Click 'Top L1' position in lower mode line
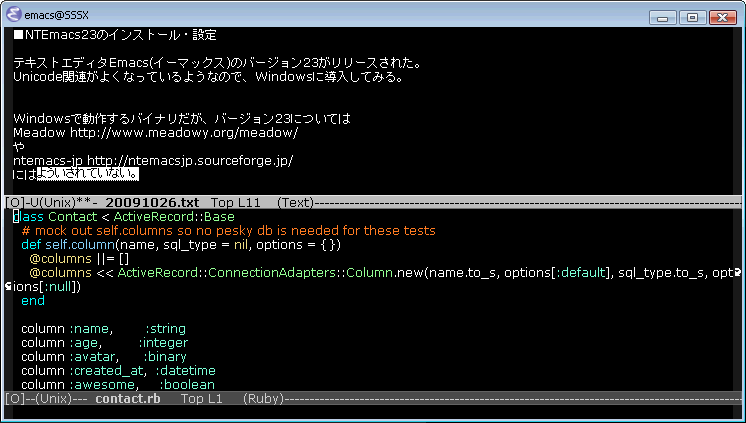The image size is (746, 423). (x=201, y=399)
